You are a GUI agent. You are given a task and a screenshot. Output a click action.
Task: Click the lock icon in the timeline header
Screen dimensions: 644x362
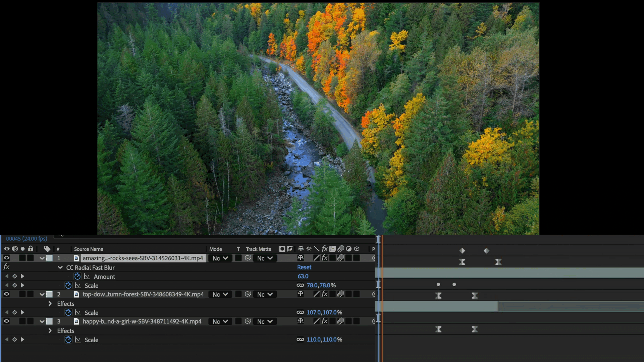pyautogui.click(x=31, y=249)
